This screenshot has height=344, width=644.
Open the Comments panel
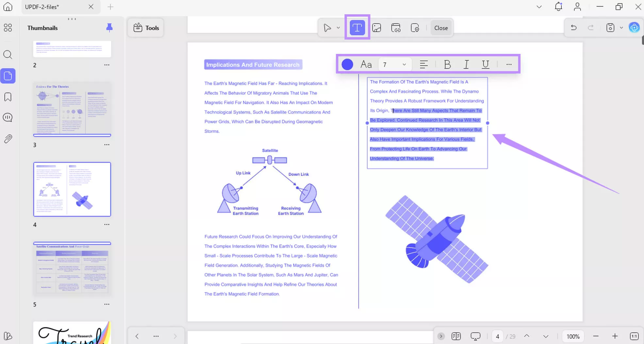[x=8, y=117]
